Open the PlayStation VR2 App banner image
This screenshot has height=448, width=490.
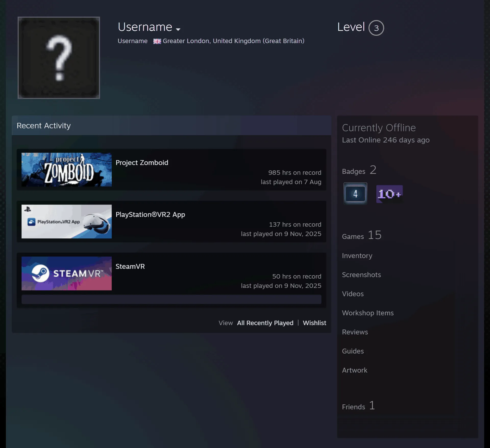(x=67, y=221)
